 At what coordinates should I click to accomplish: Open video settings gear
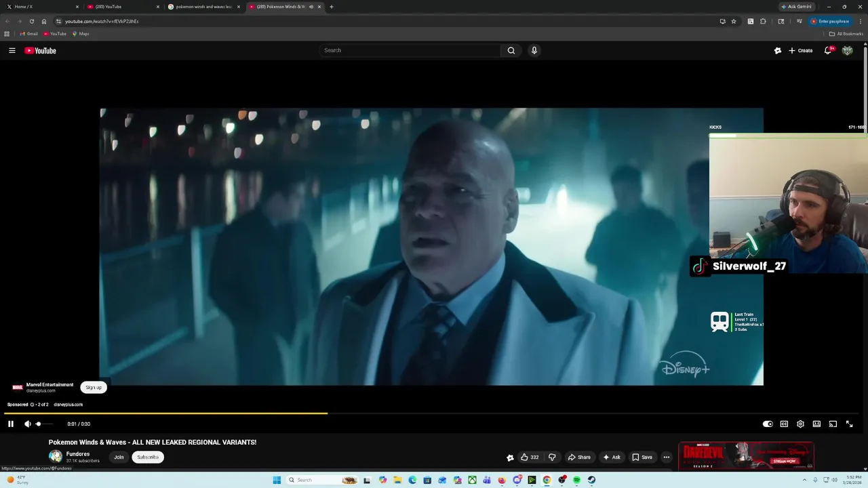pyautogui.click(x=800, y=424)
